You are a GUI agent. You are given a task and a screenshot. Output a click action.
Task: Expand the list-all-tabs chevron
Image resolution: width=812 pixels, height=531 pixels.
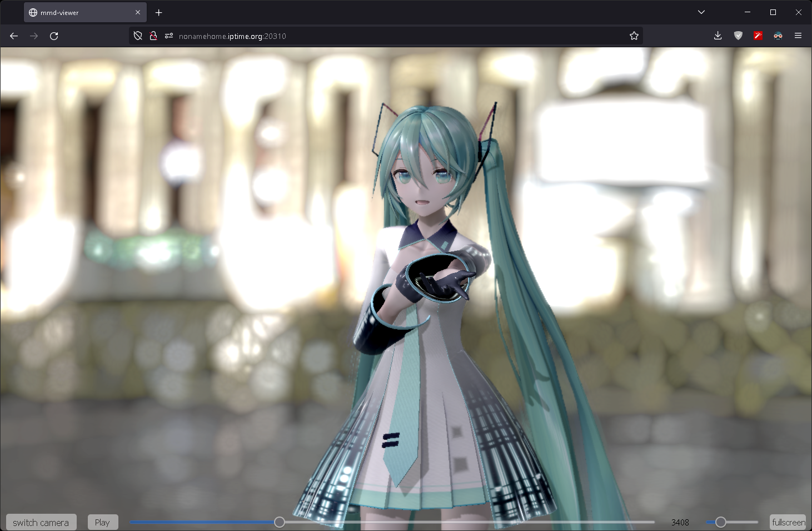[x=701, y=12]
